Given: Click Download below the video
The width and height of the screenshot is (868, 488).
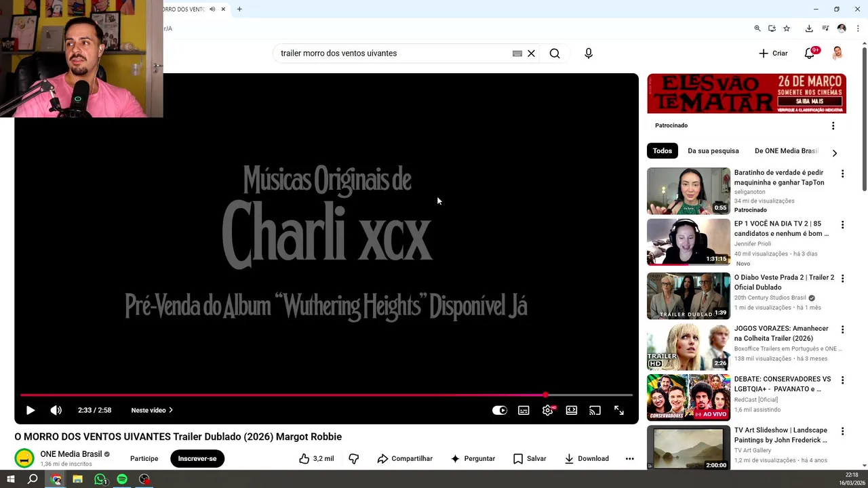Looking at the screenshot, I should point(587,459).
